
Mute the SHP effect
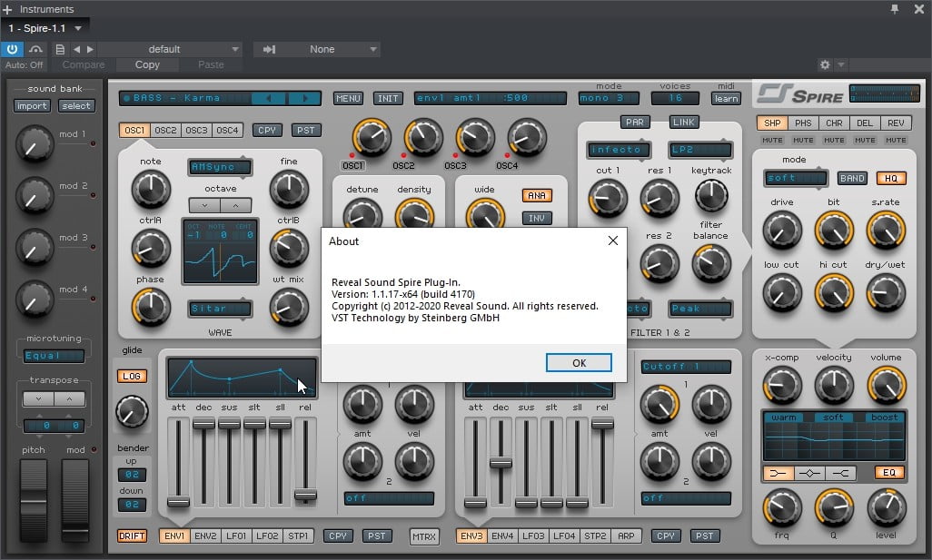[x=772, y=140]
